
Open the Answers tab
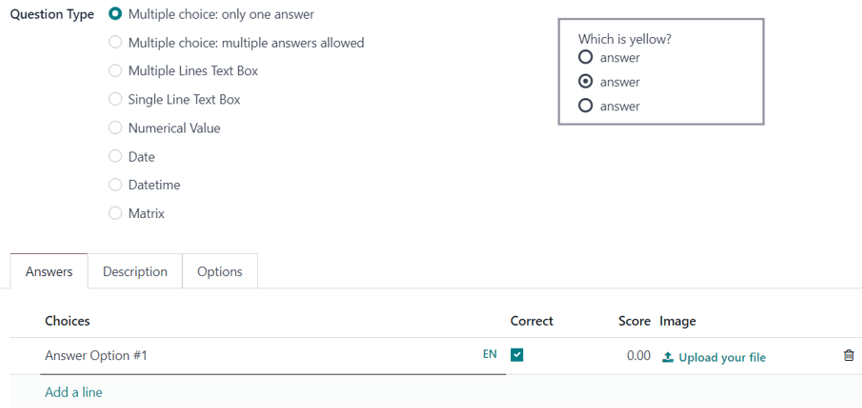point(49,272)
